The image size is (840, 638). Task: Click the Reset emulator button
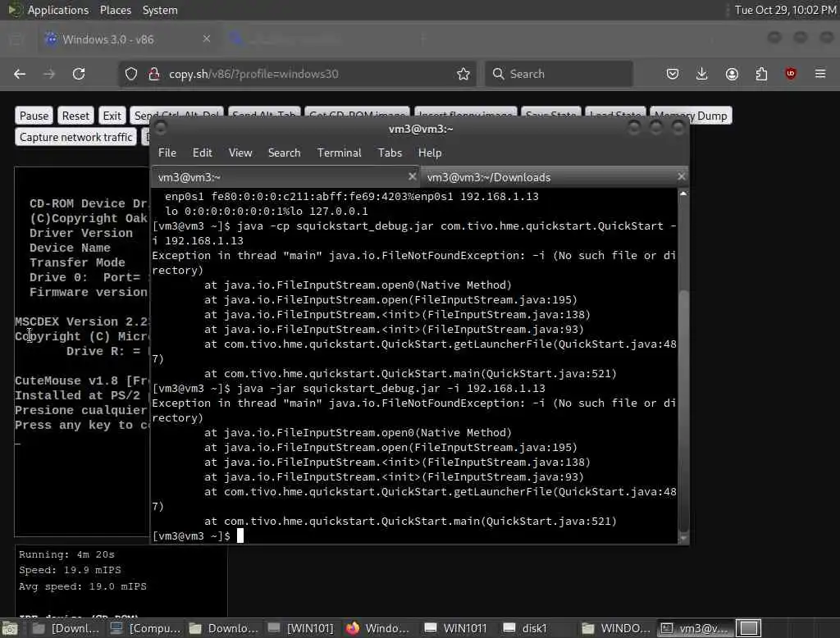(75, 116)
